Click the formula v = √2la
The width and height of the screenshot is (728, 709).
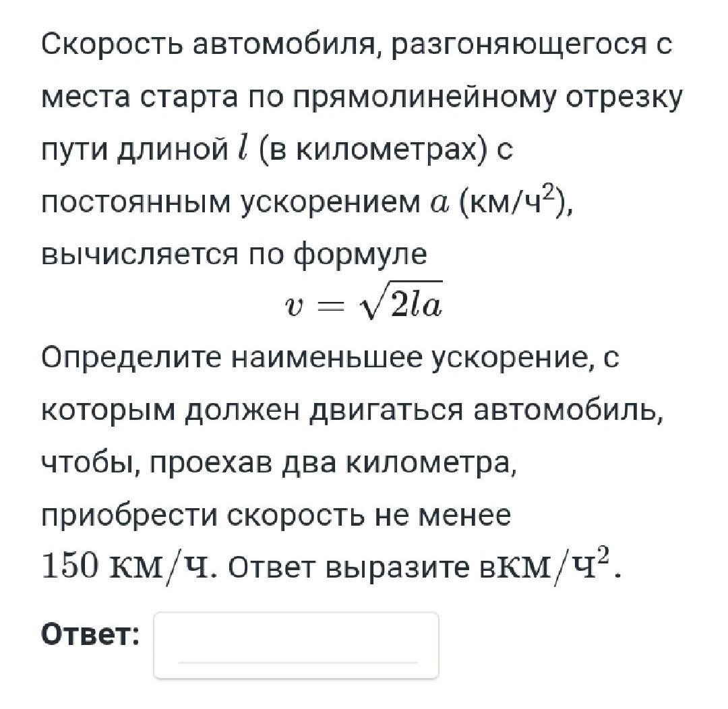[x=363, y=305]
